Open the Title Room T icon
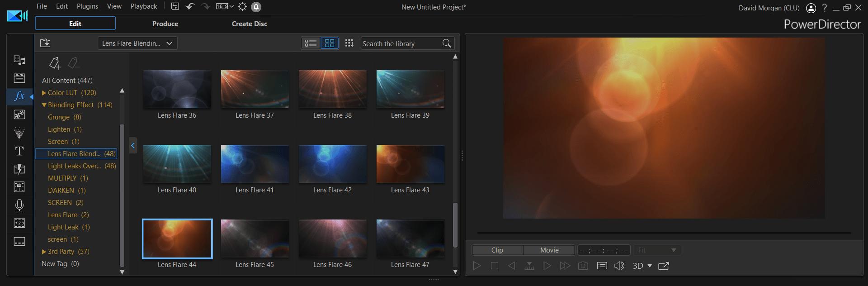 [19, 151]
